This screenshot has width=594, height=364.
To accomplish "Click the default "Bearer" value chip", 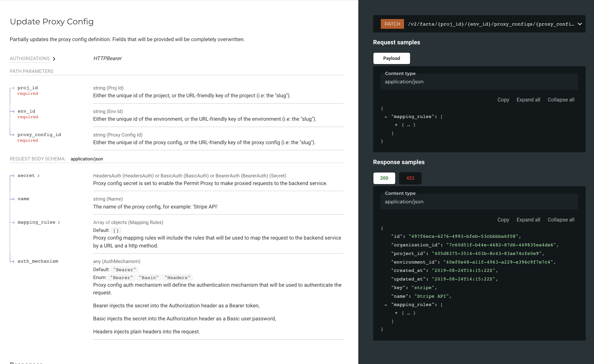I will pos(125,269).
